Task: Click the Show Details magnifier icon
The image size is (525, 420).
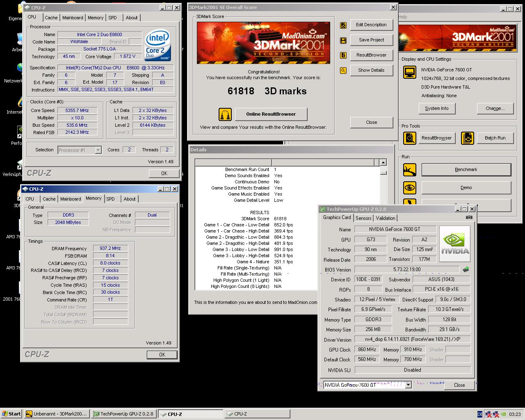Action: [x=343, y=71]
